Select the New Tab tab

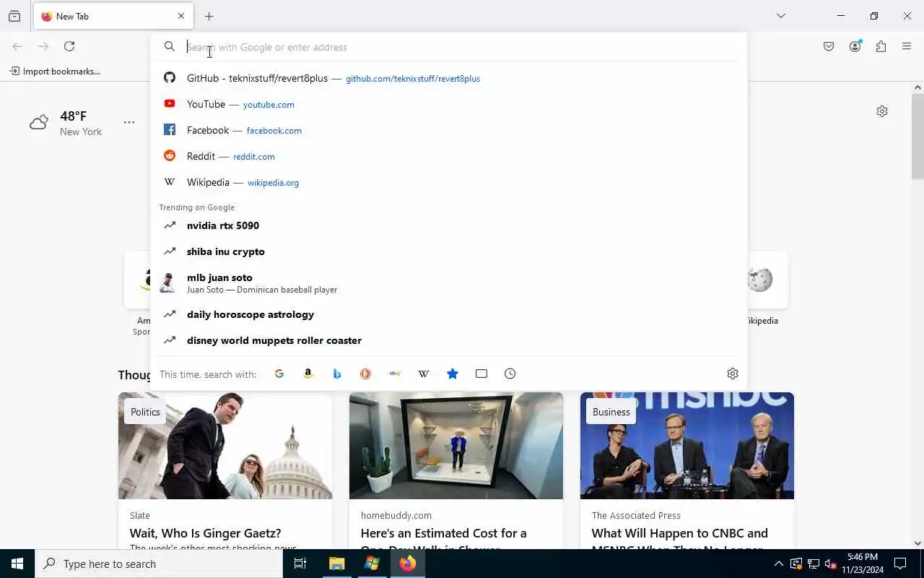[x=113, y=16]
